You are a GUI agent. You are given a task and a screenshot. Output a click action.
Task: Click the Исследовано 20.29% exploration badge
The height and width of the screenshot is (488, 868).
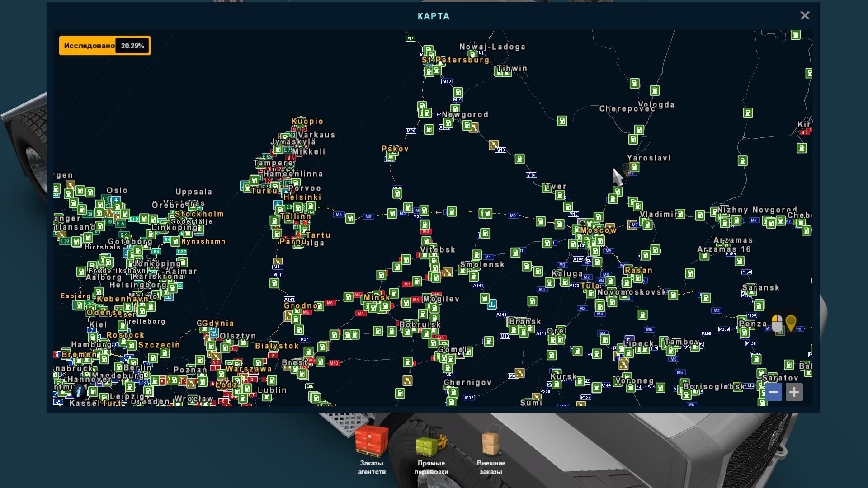pyautogui.click(x=105, y=46)
